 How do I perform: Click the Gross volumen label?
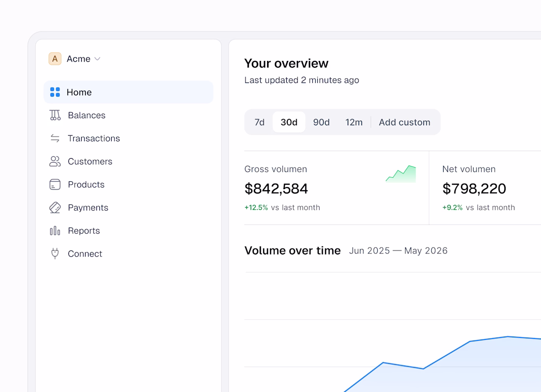(276, 169)
